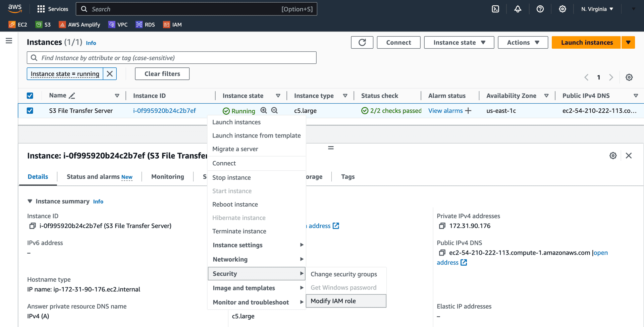Open table preferences gear icon
The image size is (644, 327).
point(629,77)
